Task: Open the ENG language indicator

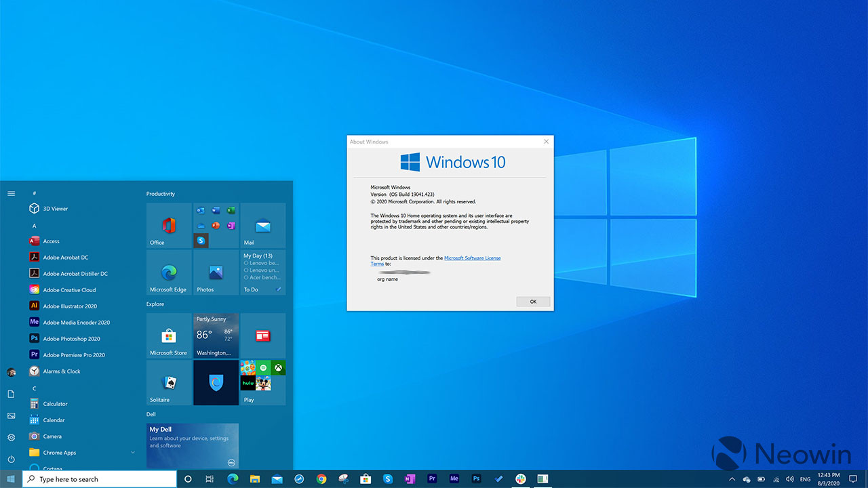Action: pos(806,479)
